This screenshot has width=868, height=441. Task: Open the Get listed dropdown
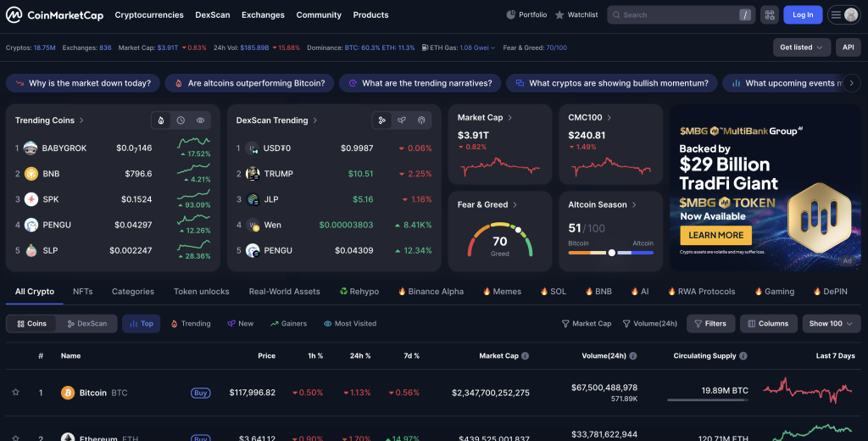(802, 47)
